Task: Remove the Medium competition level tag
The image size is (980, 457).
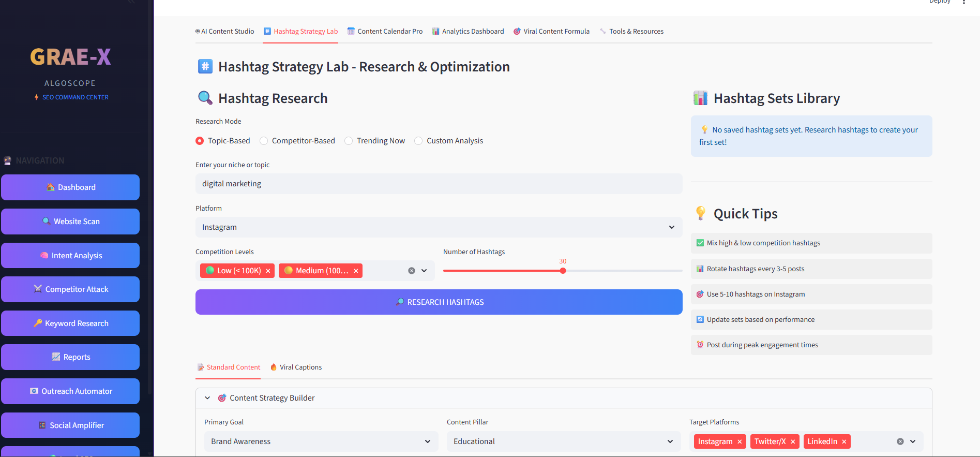Action: (356, 271)
